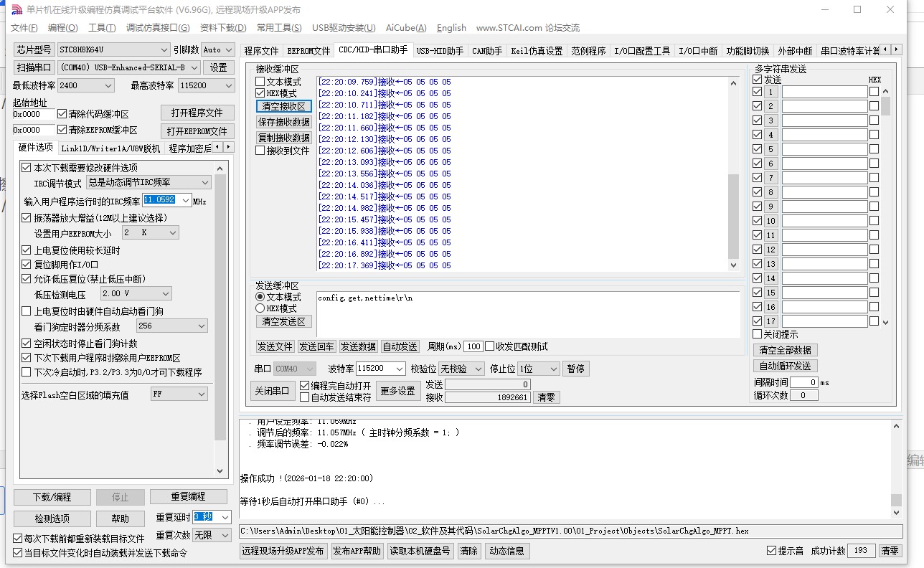Click the up arrow of the receive buffer scrollbar
The width and height of the screenshot is (924, 568).
(733, 83)
